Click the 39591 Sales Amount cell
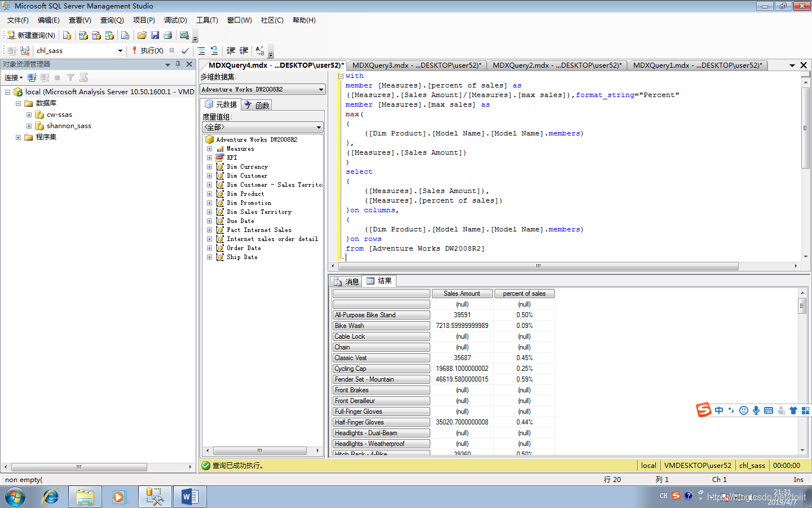Screen dimensions: 812x508 tap(462, 315)
